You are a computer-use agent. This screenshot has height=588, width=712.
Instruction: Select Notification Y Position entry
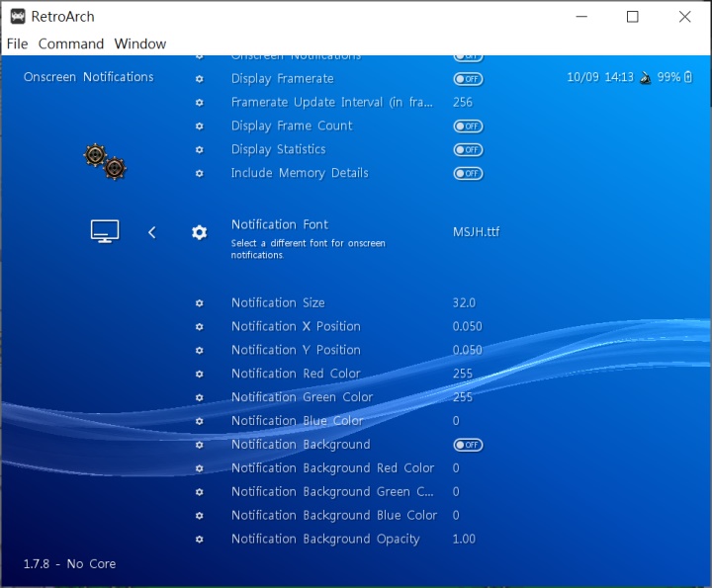(x=296, y=350)
